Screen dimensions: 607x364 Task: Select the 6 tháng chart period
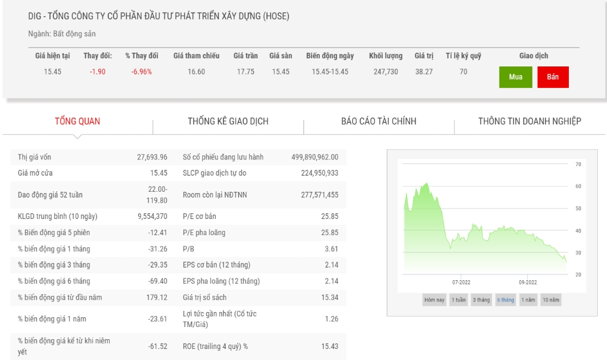[x=505, y=300]
